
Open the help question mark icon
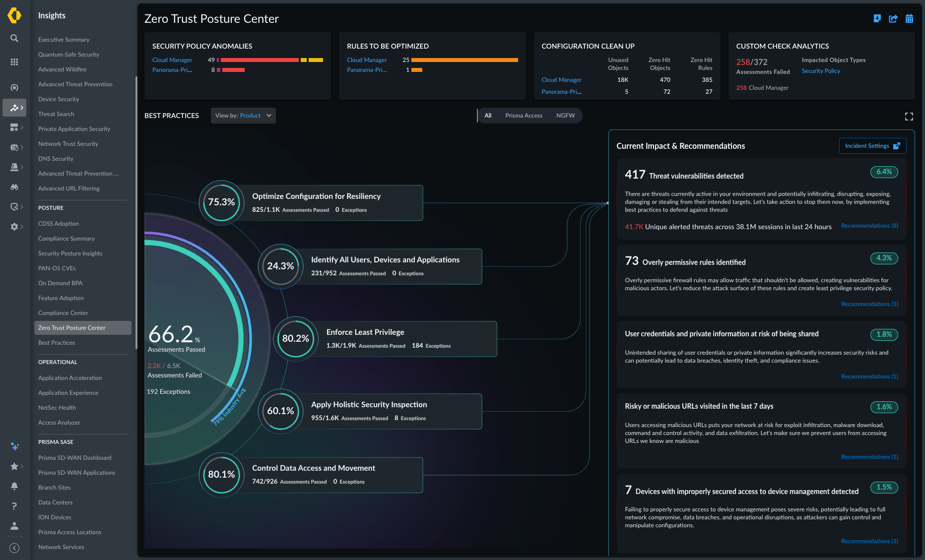tap(14, 506)
